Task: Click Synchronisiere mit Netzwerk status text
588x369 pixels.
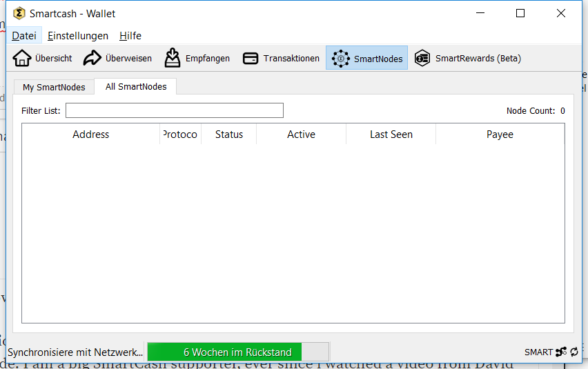Action: coord(75,352)
